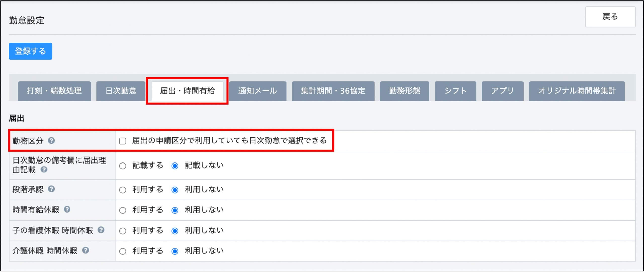The image size is (644, 272).
Task: Open help icon for 介護休暇 時間休暇
Action: [86, 250]
